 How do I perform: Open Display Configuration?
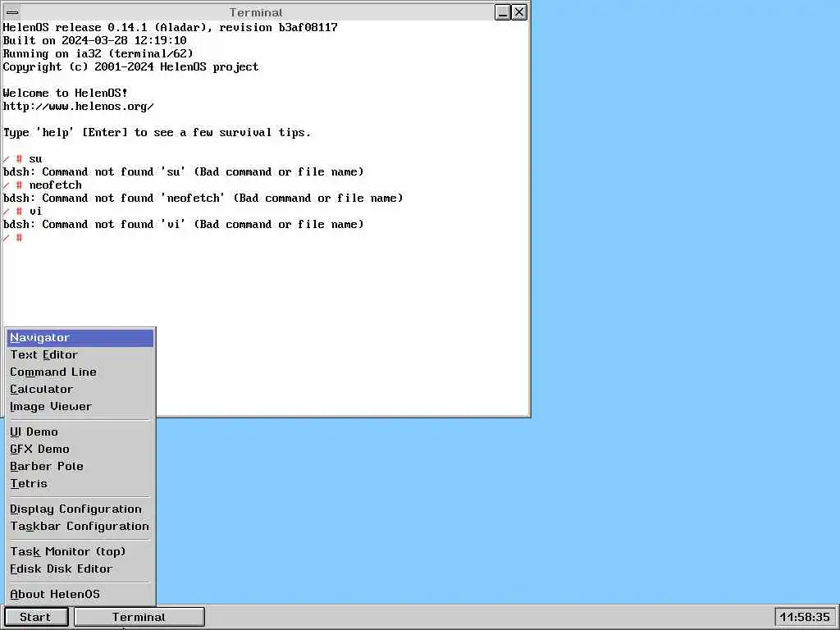(80, 509)
